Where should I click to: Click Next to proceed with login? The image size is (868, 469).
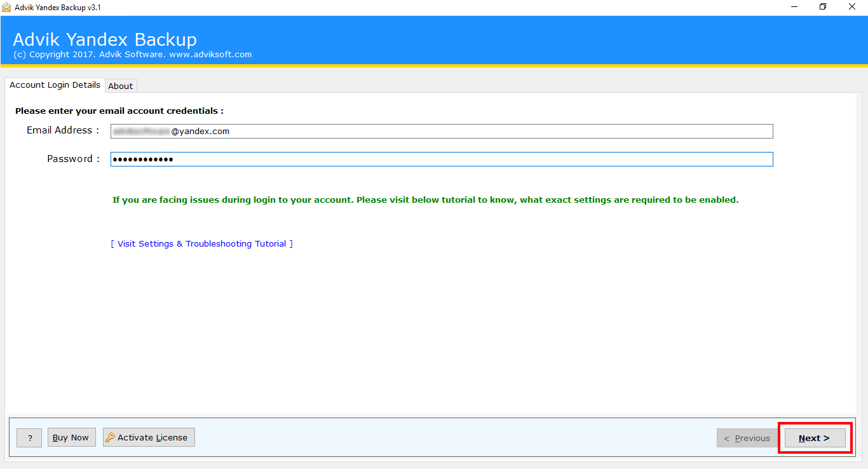point(814,438)
